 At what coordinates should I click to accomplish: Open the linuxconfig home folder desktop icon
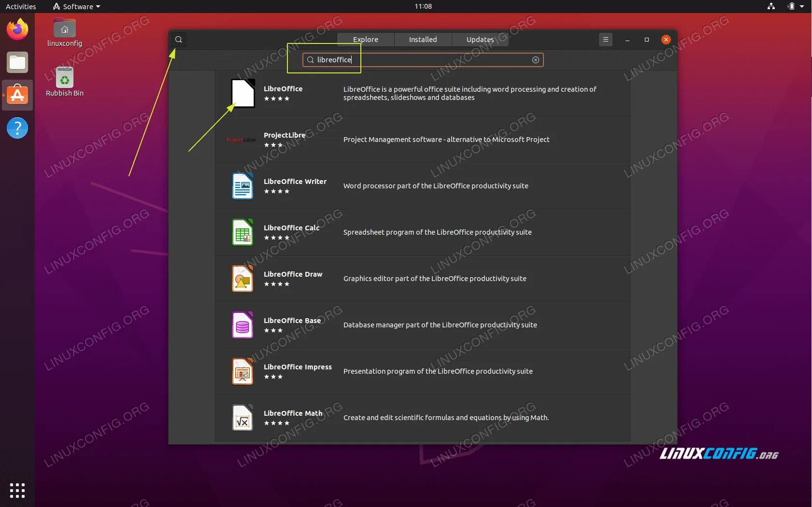point(65,33)
